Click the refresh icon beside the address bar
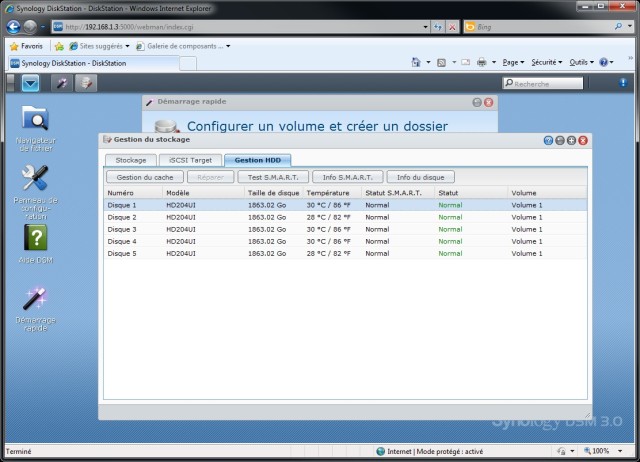 (x=438, y=27)
